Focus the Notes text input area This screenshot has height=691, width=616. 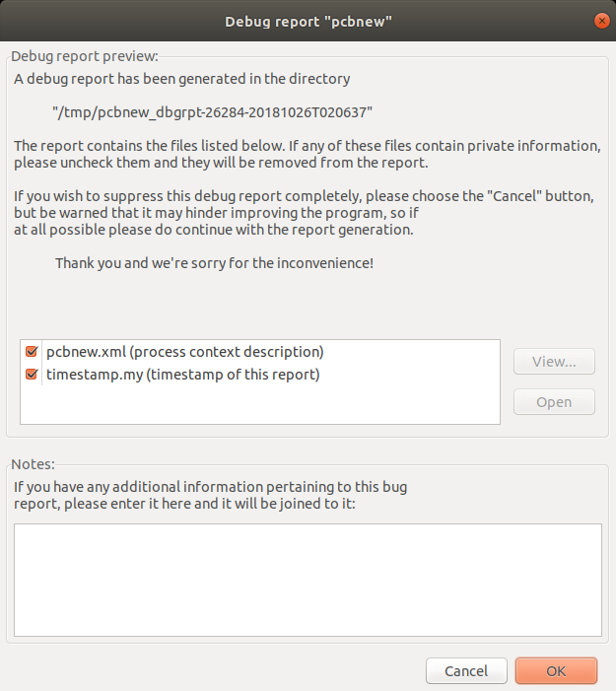[x=308, y=580]
